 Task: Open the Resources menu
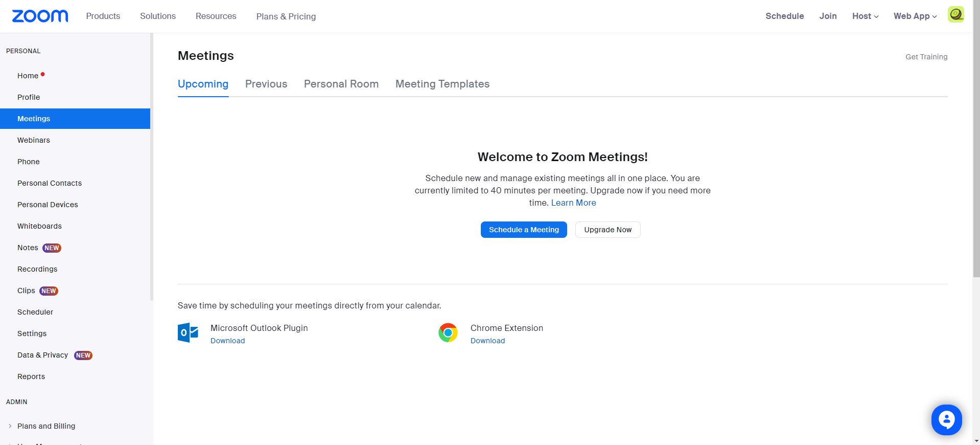216,16
